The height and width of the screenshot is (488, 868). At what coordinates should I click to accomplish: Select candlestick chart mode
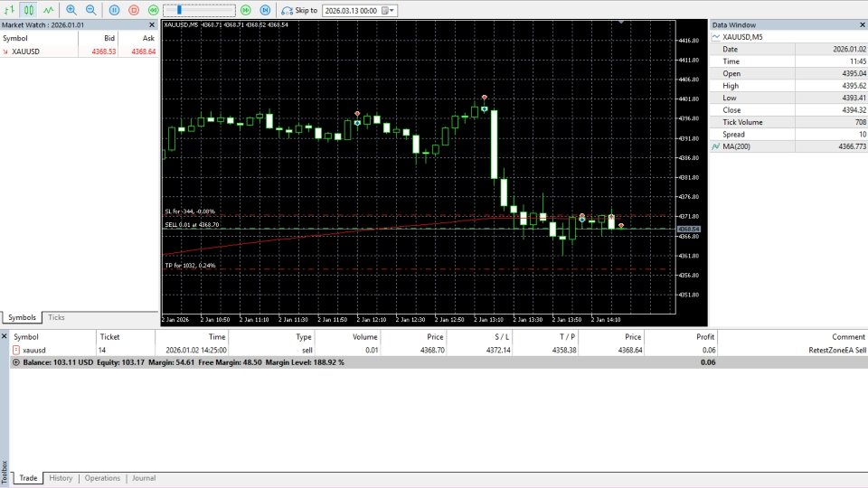click(29, 10)
